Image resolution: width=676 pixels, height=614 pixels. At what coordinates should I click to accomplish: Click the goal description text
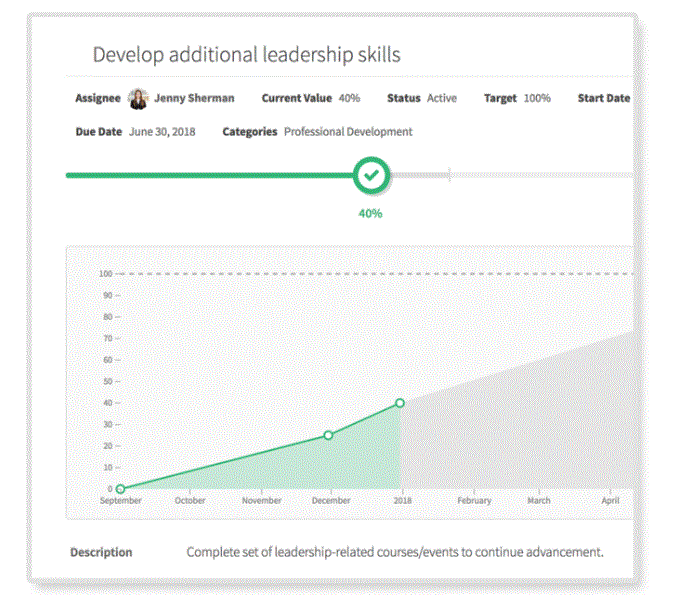395,552
